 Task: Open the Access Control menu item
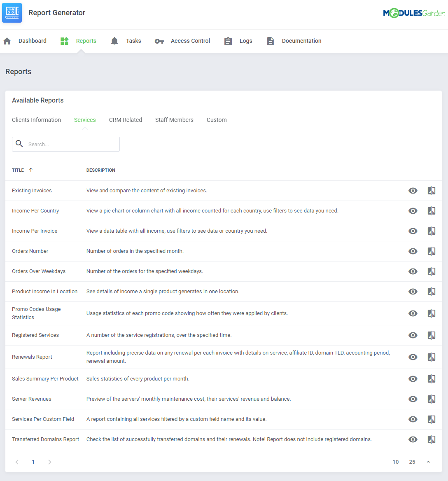[x=190, y=41]
